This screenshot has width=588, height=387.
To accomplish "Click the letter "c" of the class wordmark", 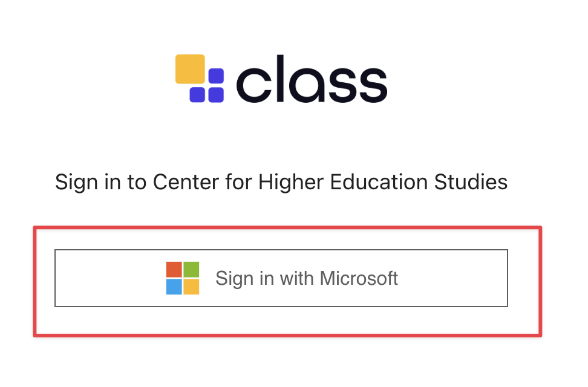I will click(252, 85).
